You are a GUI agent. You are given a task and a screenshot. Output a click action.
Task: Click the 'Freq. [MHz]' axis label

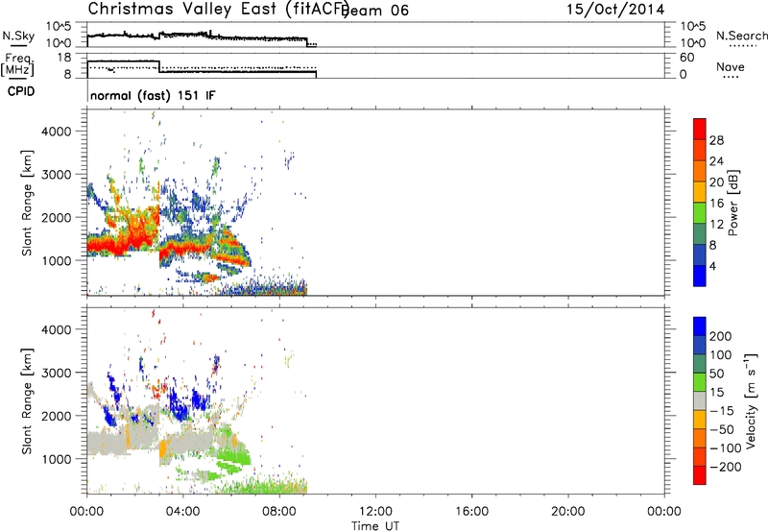tap(18, 65)
